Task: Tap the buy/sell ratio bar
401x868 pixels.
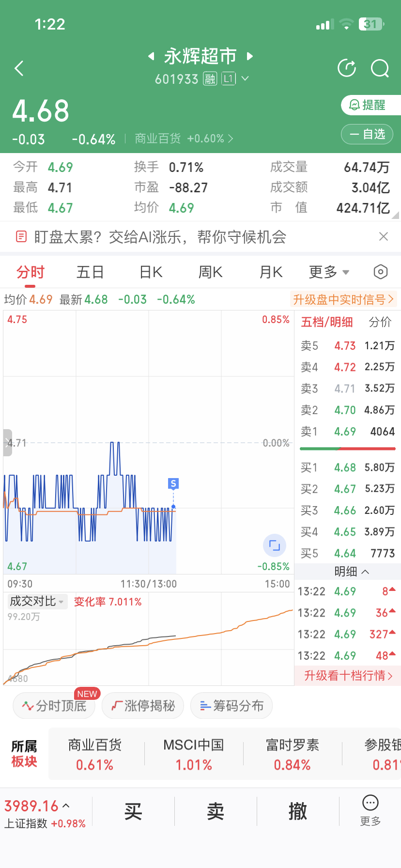Action: (348, 449)
